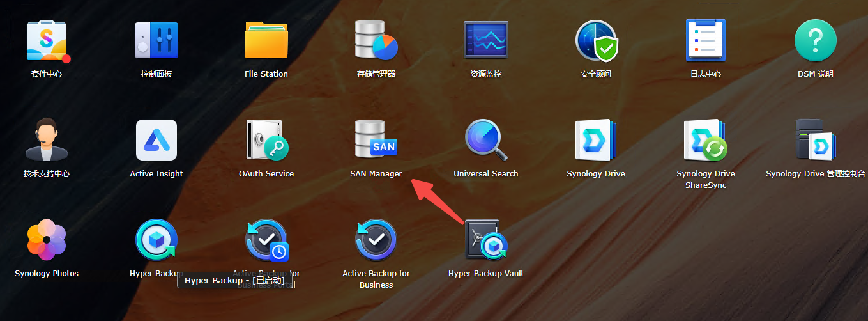
Task: Open 资源监控 resource monitor icon
Action: click(486, 40)
